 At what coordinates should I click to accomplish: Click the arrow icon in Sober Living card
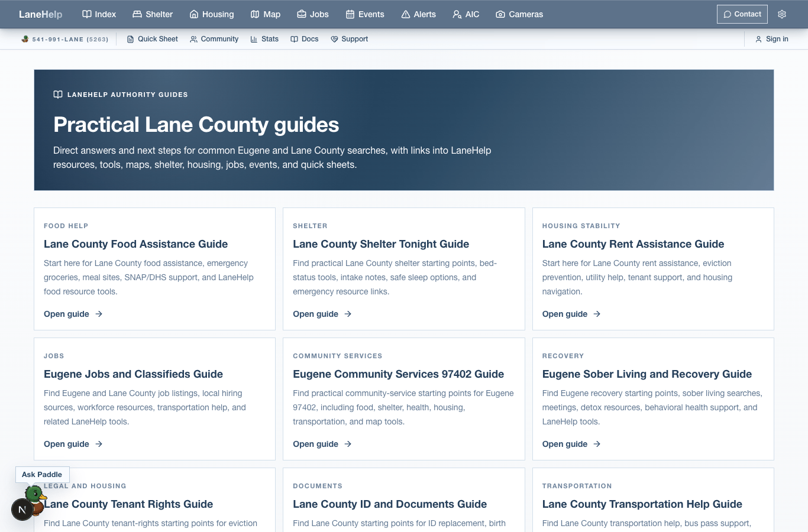[x=597, y=444]
